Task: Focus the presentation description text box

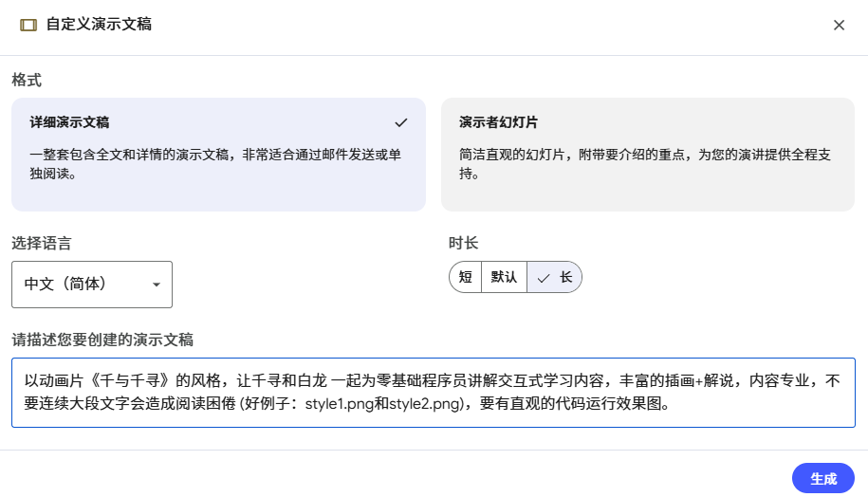Action: pos(434,393)
